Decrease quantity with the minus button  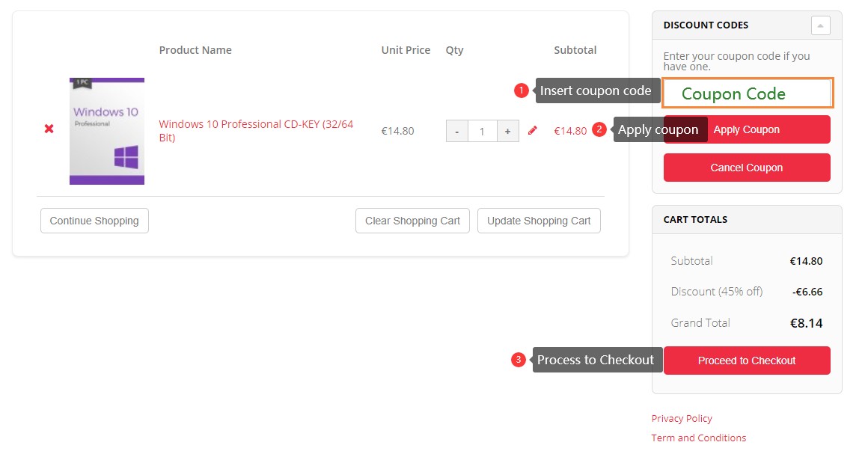click(x=456, y=131)
